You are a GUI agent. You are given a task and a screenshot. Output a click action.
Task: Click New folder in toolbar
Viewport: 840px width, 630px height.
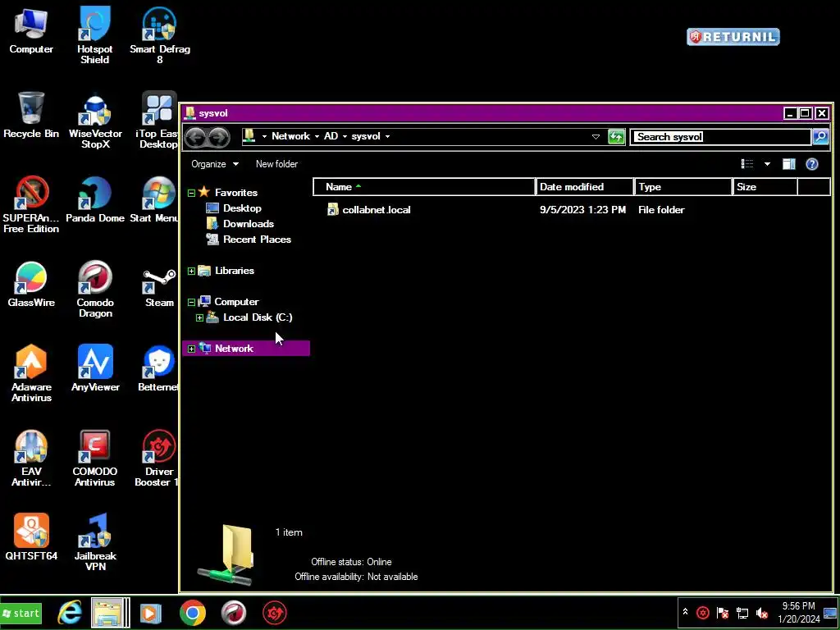coord(276,164)
